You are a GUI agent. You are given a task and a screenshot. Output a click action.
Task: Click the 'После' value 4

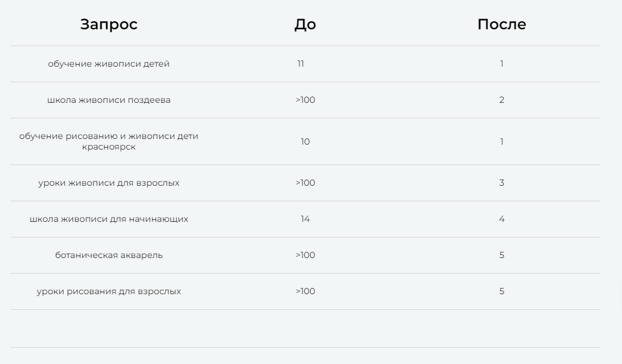[x=502, y=219]
